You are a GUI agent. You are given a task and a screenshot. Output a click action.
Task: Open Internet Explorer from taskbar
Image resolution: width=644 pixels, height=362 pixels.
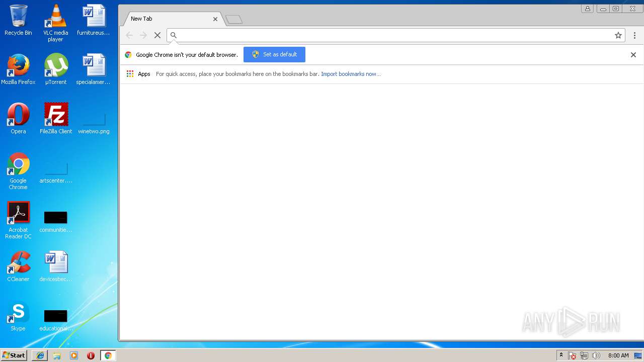[x=40, y=355]
